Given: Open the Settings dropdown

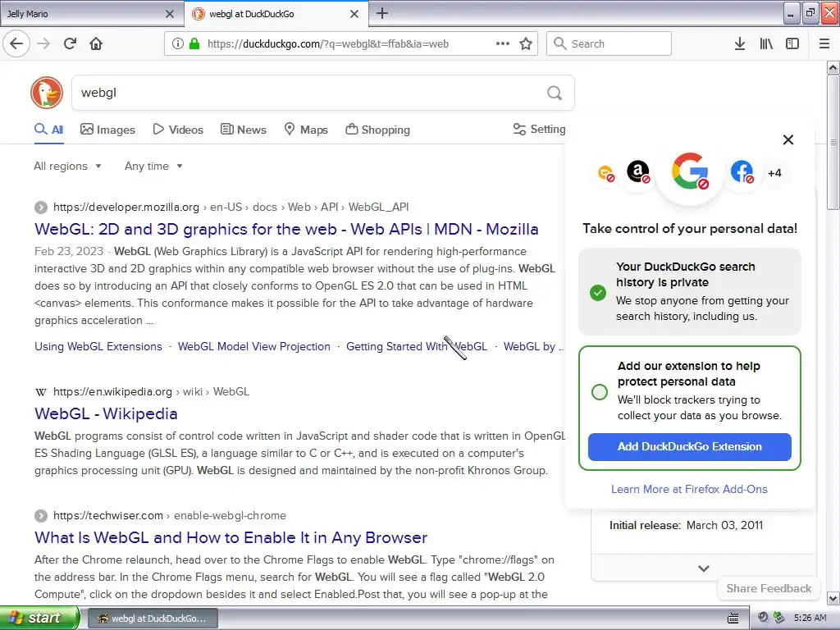Looking at the screenshot, I should [540, 129].
